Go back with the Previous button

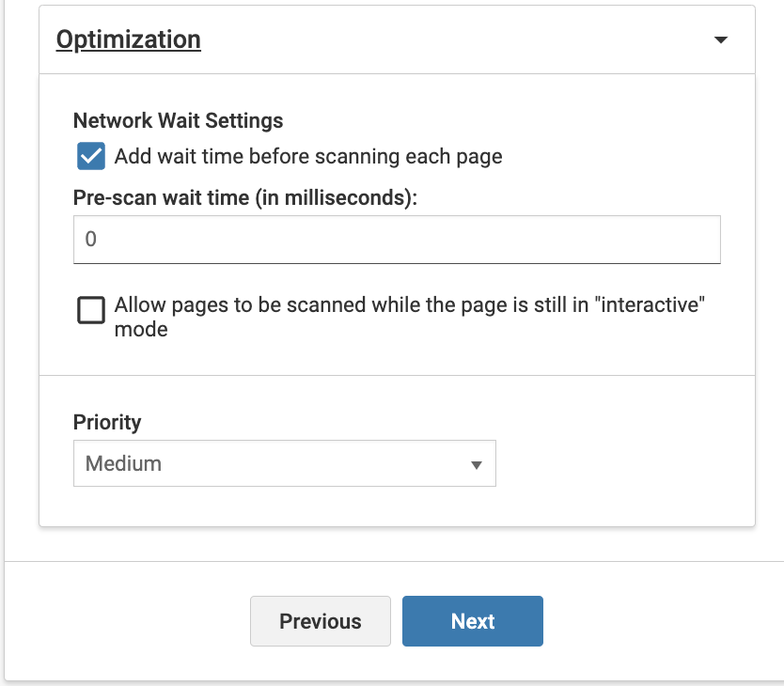tap(320, 621)
